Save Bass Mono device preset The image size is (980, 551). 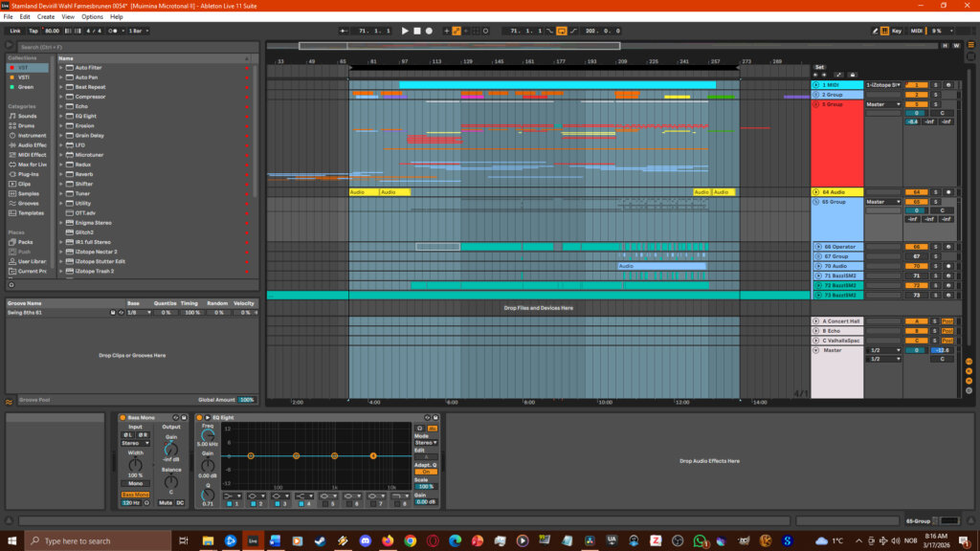click(184, 417)
